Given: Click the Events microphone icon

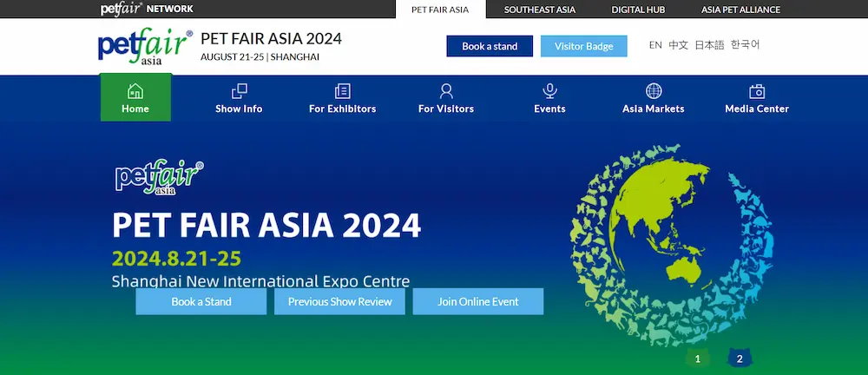Looking at the screenshot, I should tap(549, 91).
